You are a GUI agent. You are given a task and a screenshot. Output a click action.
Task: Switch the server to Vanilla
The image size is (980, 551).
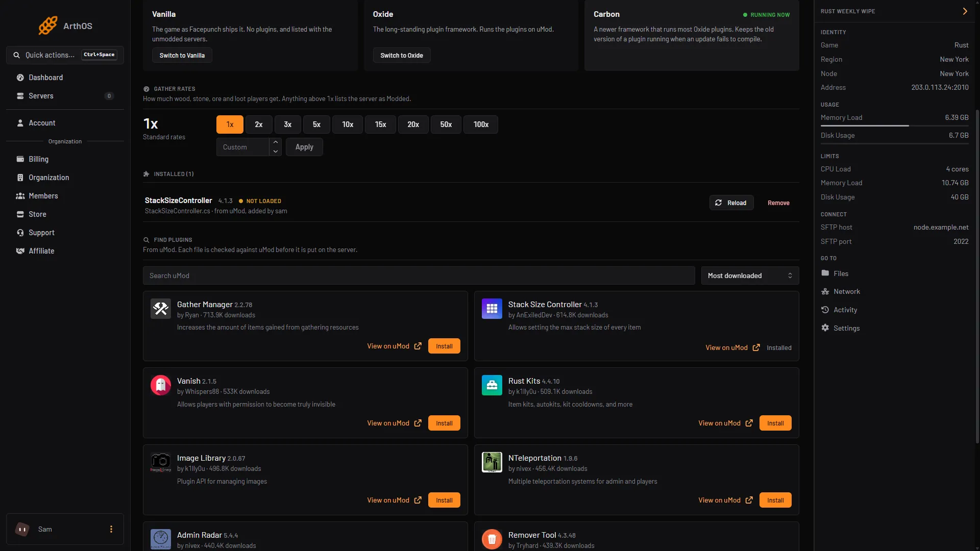click(x=182, y=56)
